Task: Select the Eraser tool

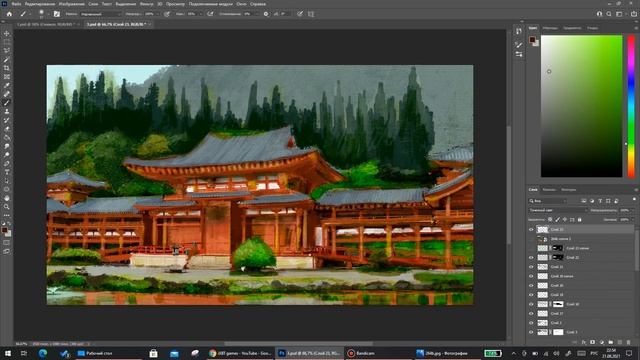Action: (x=7, y=129)
